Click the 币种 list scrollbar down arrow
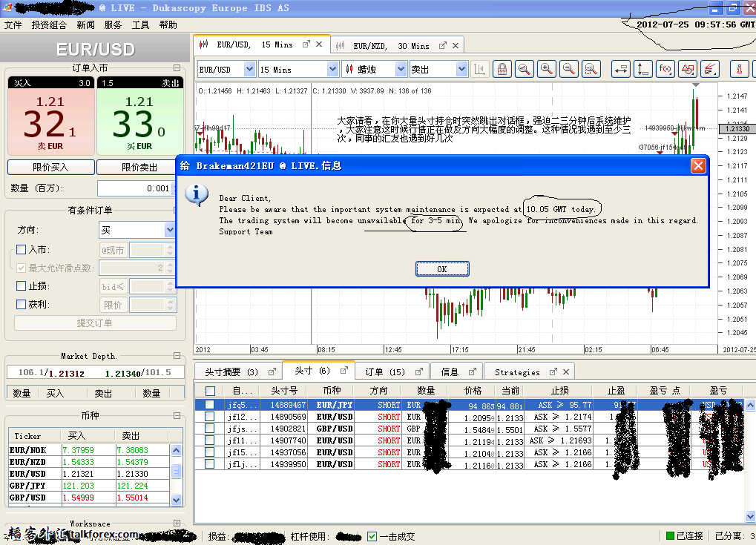The width and height of the screenshot is (756, 545). (176, 500)
